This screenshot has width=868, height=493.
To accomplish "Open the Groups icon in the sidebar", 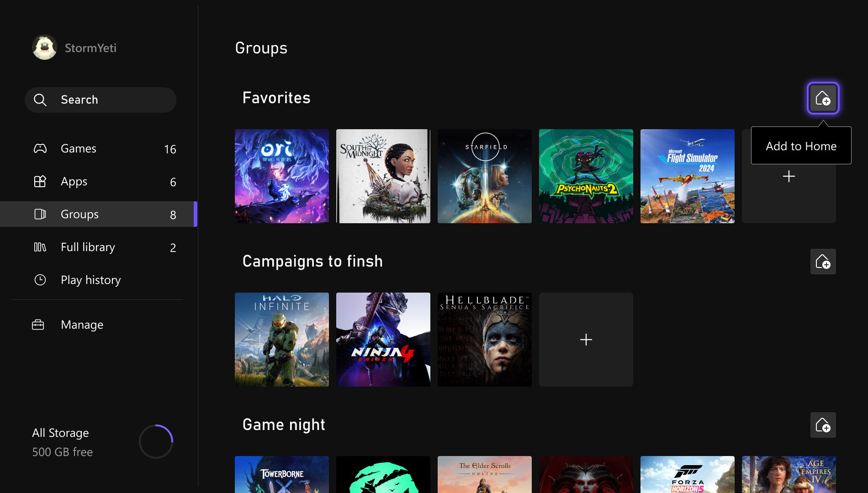I will pyautogui.click(x=40, y=214).
